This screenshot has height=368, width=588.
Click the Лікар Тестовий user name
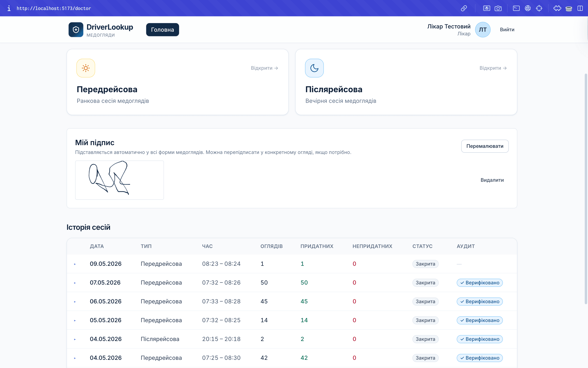(x=449, y=26)
